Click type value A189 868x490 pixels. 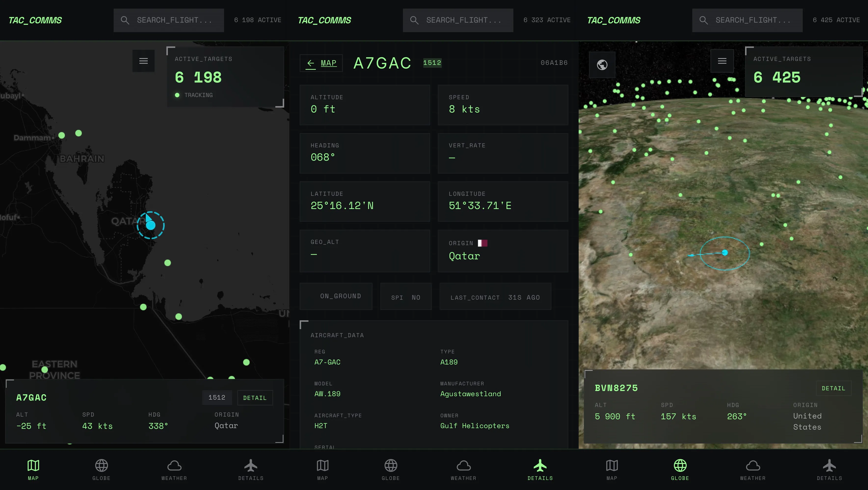point(449,362)
